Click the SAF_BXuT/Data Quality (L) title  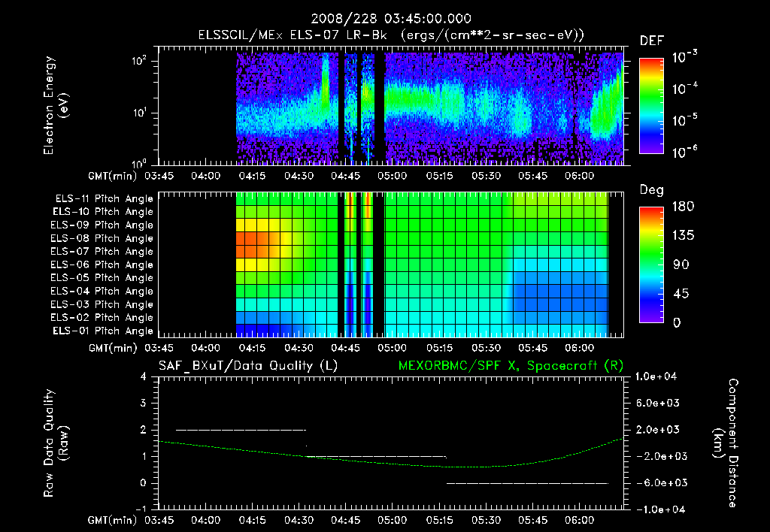[x=248, y=366]
